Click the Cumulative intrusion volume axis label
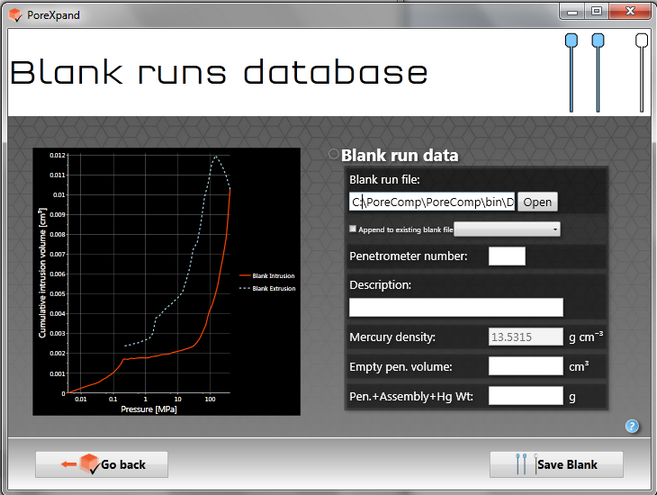 click(x=42, y=273)
